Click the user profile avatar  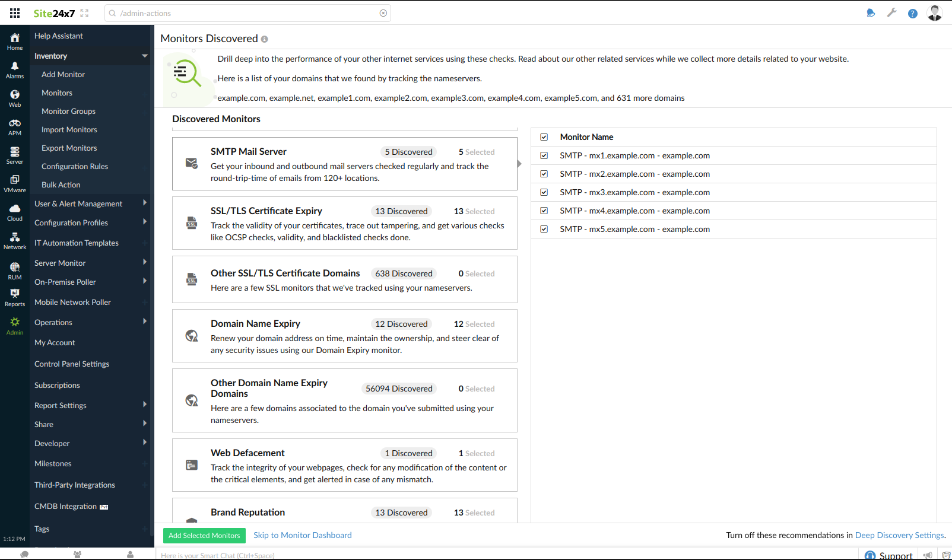pyautogui.click(x=935, y=13)
